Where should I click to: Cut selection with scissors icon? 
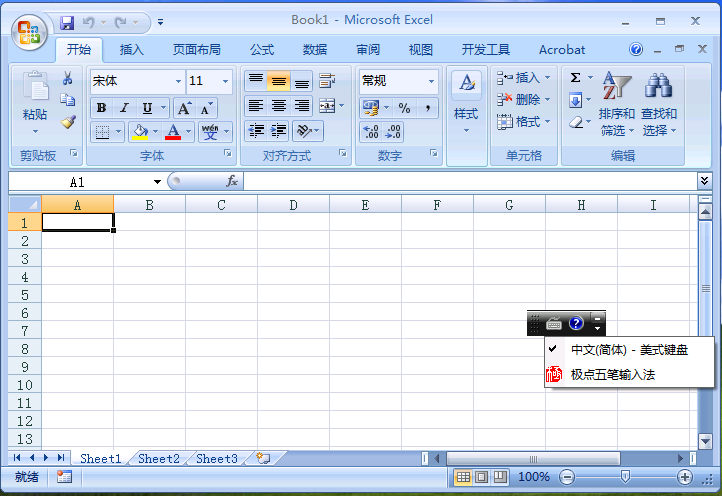(68, 78)
